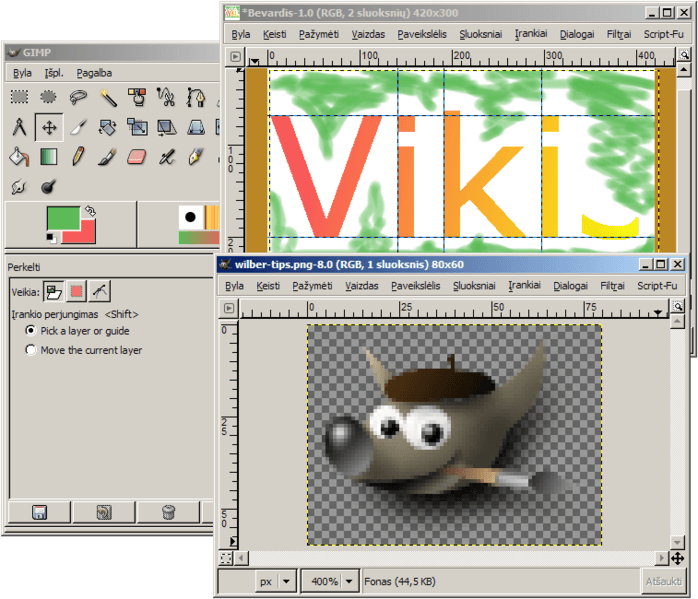698x599 pixels.
Task: Select 'Pick a layer or guide' option
Action: [x=31, y=331]
